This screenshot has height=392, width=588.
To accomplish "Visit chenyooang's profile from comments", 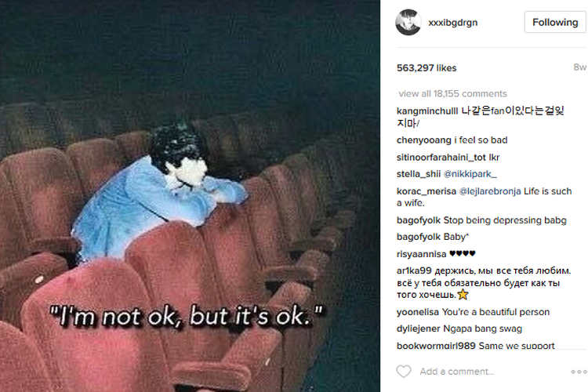I will tap(423, 140).
